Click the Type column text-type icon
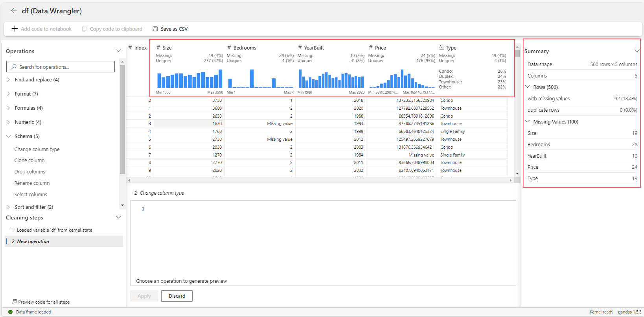The image size is (644, 317). 442,48
